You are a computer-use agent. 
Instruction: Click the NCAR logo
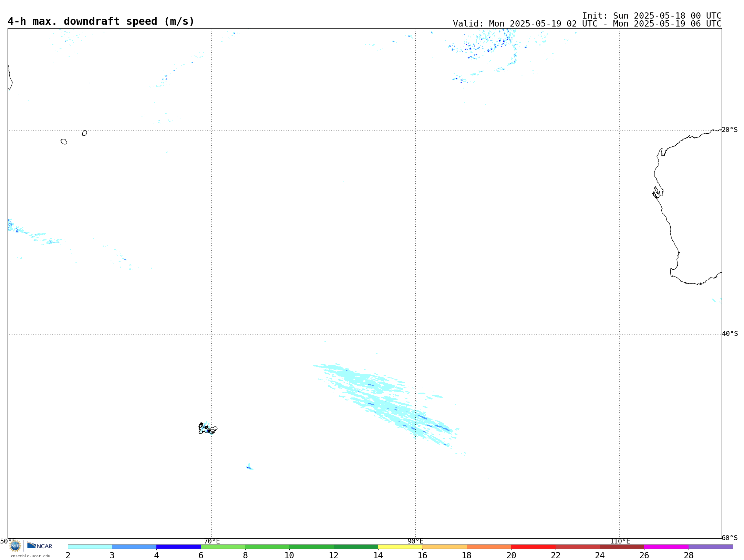pos(40,546)
